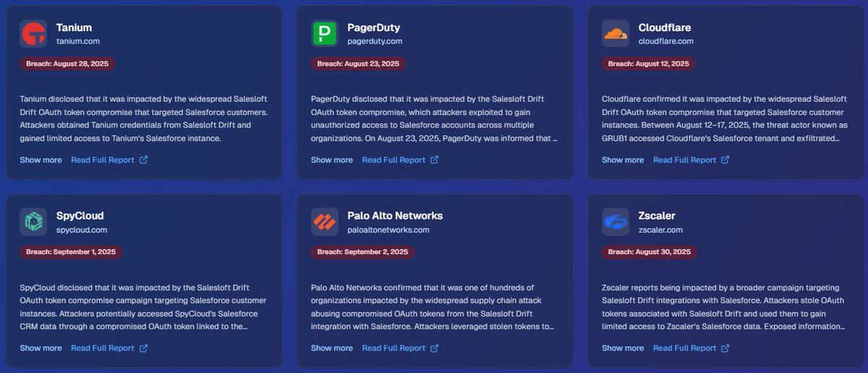The width and height of the screenshot is (868, 373).
Task: Expand Cloudflare description with Show more
Action: coord(623,160)
